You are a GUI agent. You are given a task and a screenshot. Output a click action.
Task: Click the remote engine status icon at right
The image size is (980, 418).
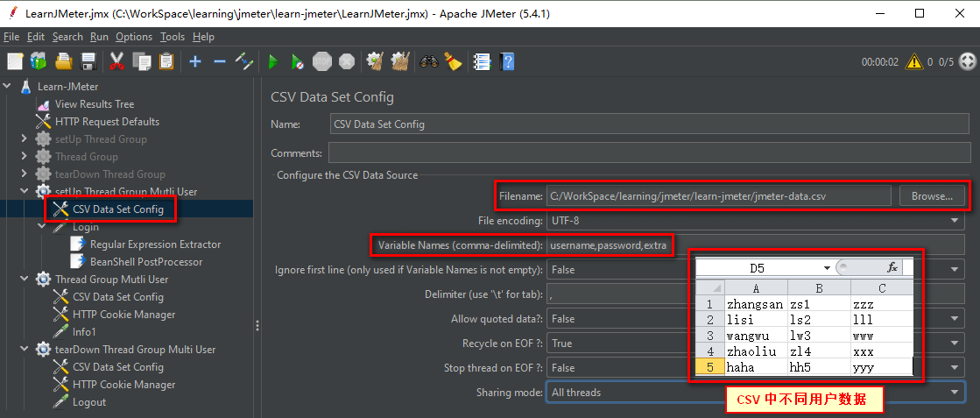click(966, 61)
